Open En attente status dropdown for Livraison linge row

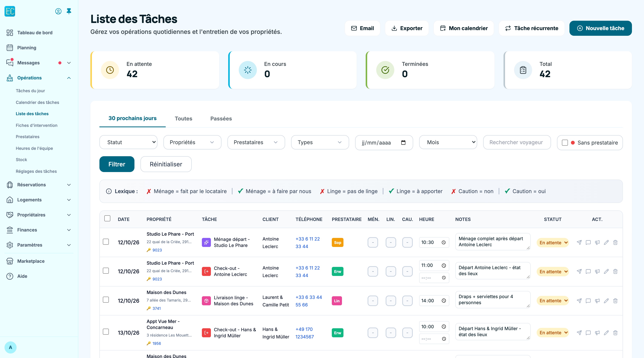coord(553,301)
